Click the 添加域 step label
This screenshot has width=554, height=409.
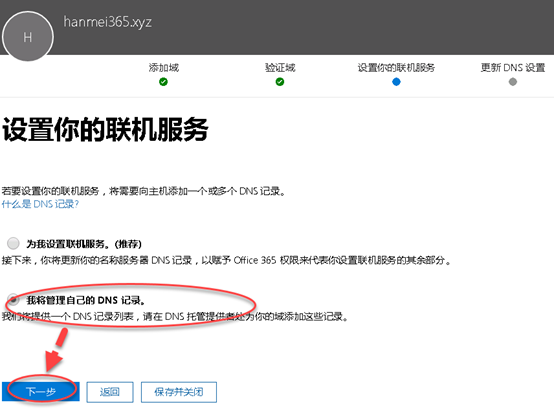point(164,67)
